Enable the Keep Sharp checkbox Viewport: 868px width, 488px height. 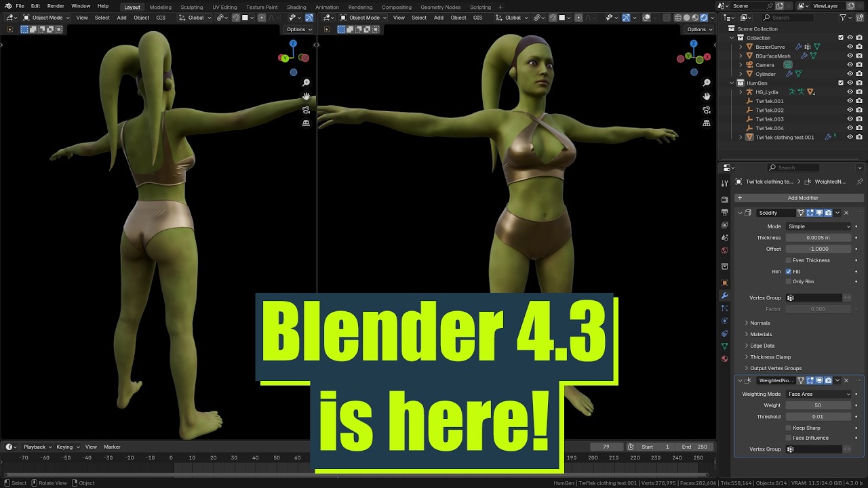click(789, 428)
